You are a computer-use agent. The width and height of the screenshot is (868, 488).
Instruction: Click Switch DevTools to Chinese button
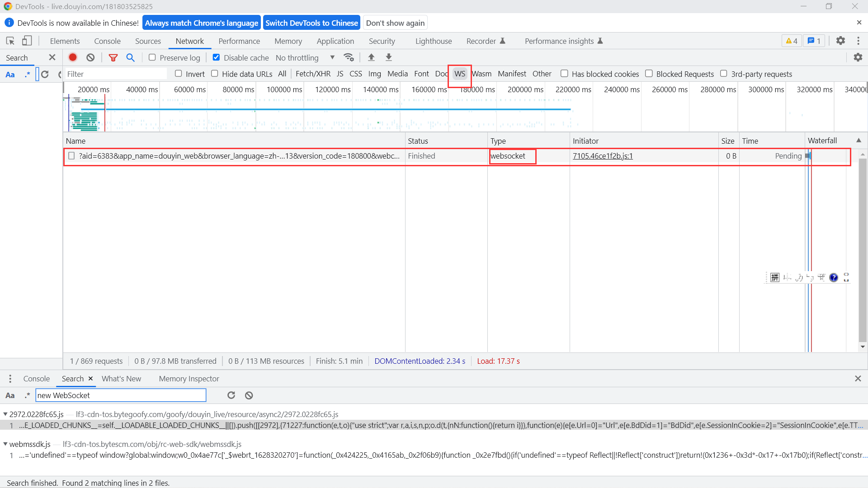click(311, 23)
